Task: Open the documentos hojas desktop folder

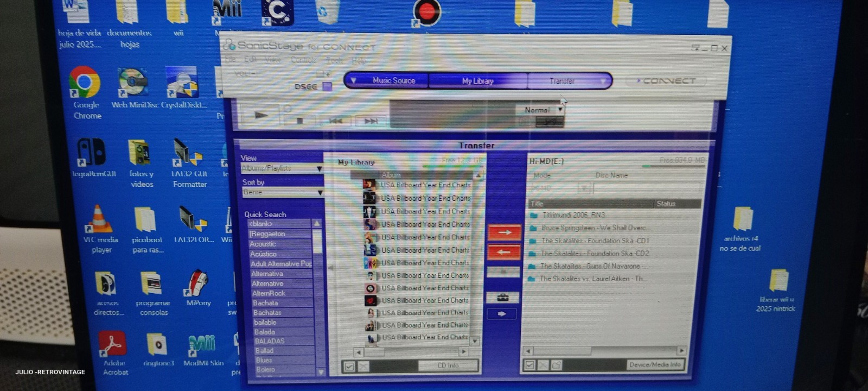Action: coord(129,25)
